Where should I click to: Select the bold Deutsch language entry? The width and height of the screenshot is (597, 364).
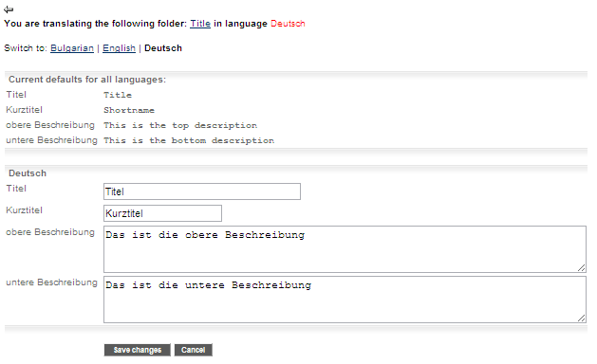point(163,48)
